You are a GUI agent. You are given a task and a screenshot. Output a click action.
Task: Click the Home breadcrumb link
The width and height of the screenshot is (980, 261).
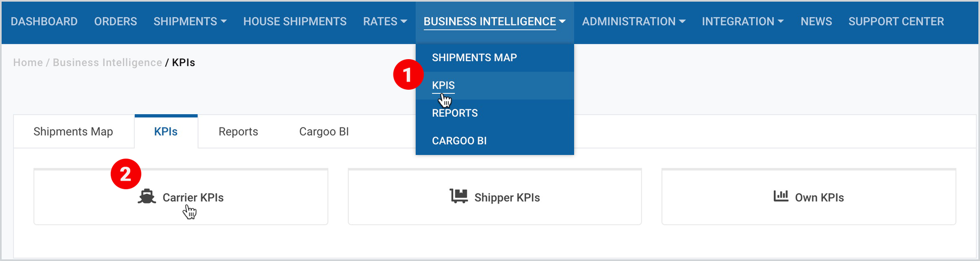click(x=28, y=63)
